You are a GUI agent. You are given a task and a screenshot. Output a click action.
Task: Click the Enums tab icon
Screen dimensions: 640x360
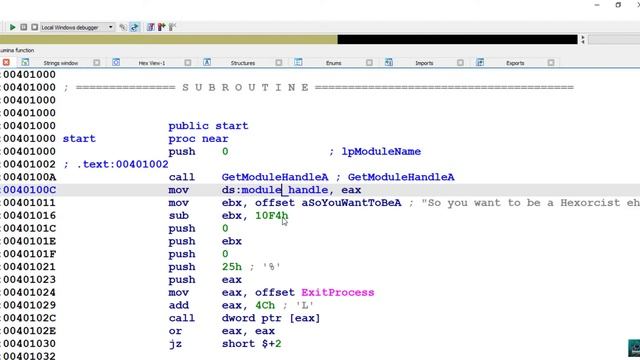click(298, 62)
